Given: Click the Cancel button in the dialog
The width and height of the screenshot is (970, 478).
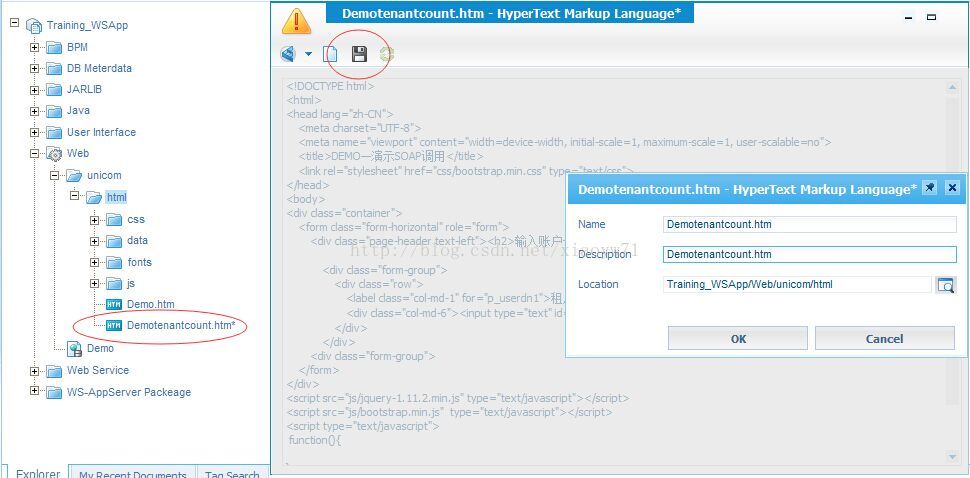Looking at the screenshot, I should pyautogui.click(x=885, y=338).
